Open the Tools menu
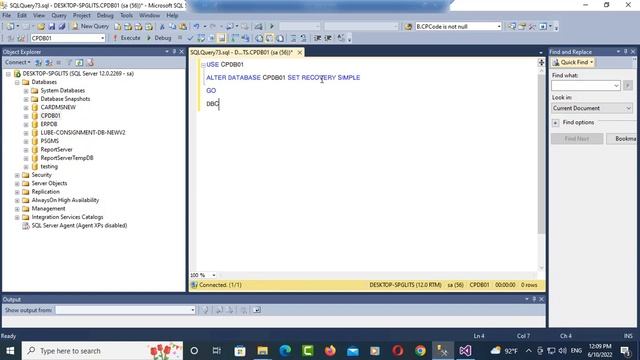640x360 pixels. click(126, 15)
